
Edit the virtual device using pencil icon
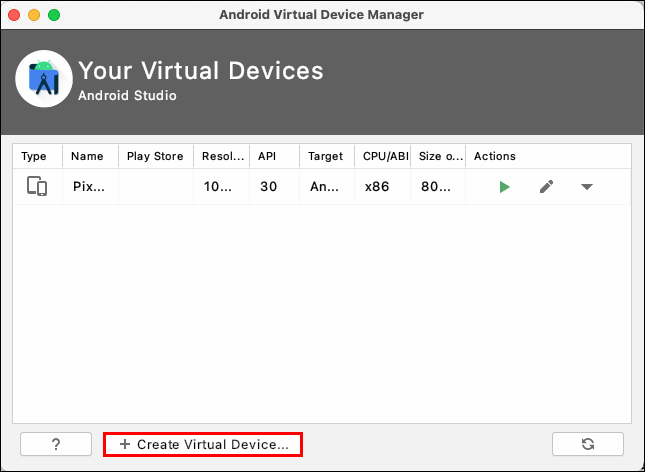pyautogui.click(x=546, y=187)
